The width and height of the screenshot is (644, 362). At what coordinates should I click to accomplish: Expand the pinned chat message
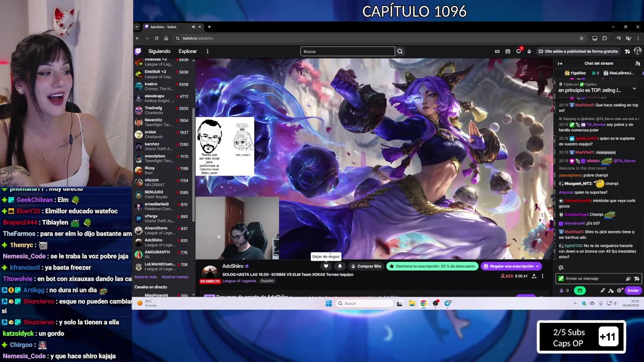(634, 88)
